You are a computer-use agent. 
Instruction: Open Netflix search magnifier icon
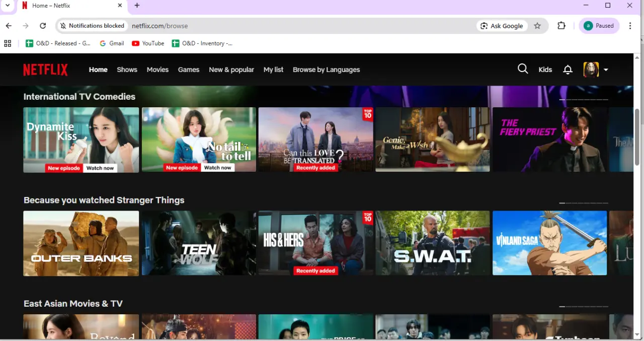[523, 69]
